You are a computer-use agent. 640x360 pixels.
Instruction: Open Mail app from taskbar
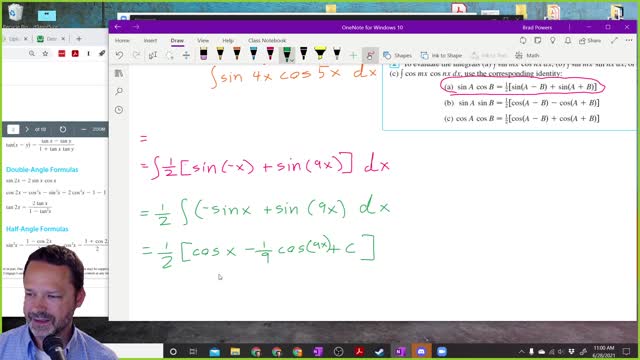pos(215,351)
